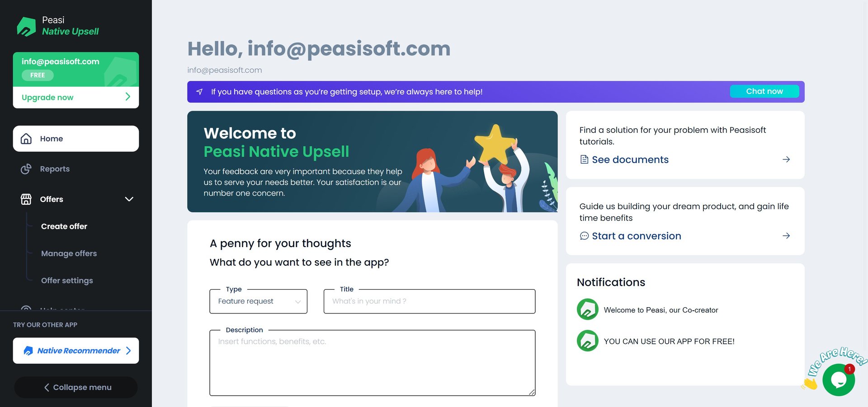
Task: Click the Home house icon
Action: pyautogui.click(x=26, y=139)
